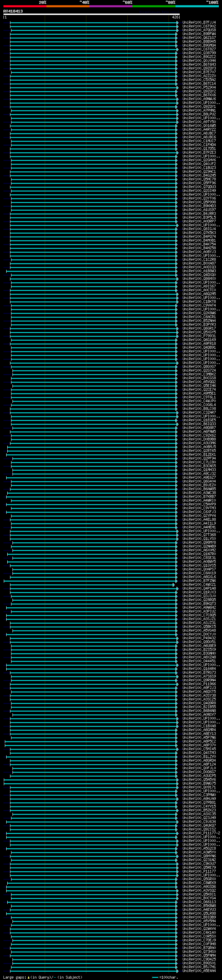The image size is (222, 980).
Task: Select the label UniRef100_Q5FF96
Action: coord(199,183)
